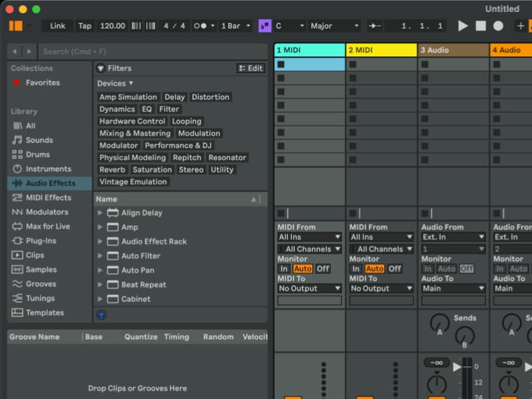Click the Tap tempo button

84,26
